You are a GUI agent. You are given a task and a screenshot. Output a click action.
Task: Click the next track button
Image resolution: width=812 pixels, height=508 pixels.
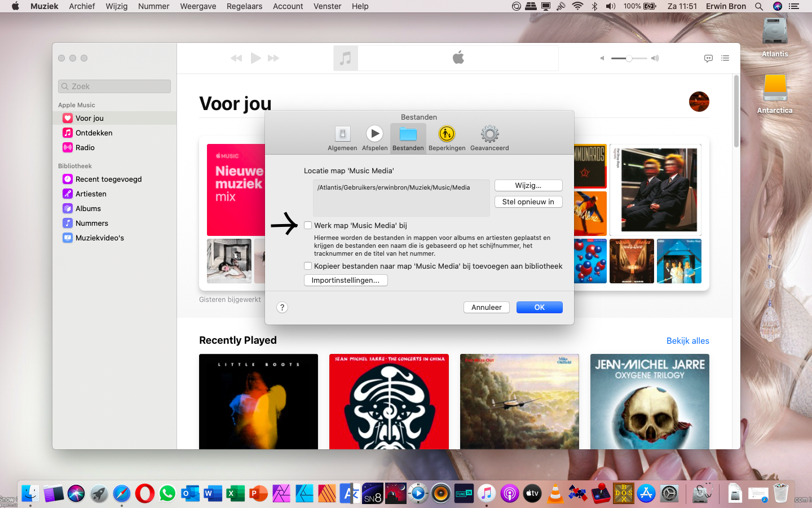pyautogui.click(x=273, y=58)
